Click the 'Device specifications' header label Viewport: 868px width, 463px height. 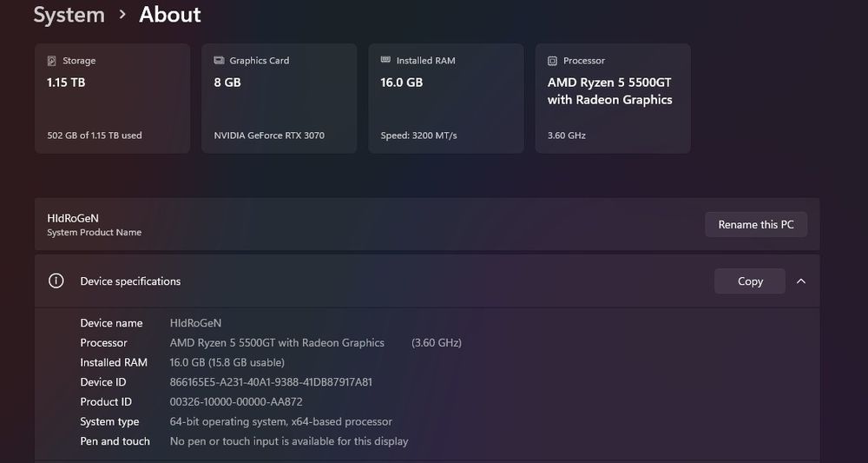pos(131,281)
